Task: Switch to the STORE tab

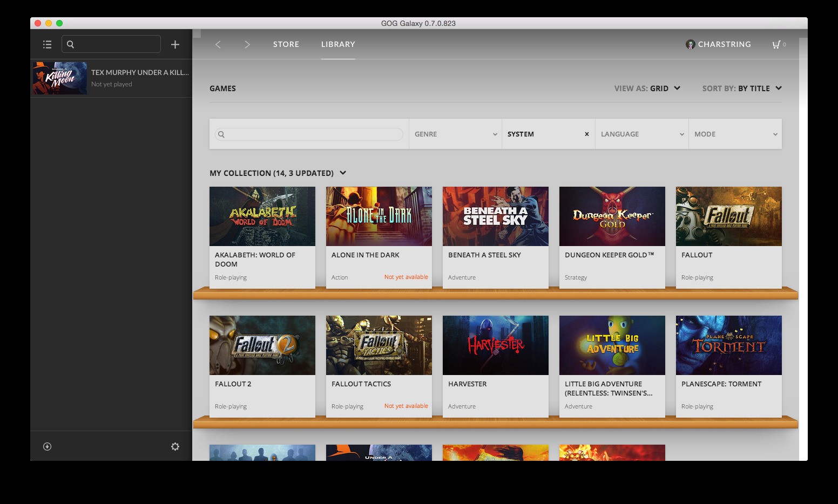Action: click(286, 44)
